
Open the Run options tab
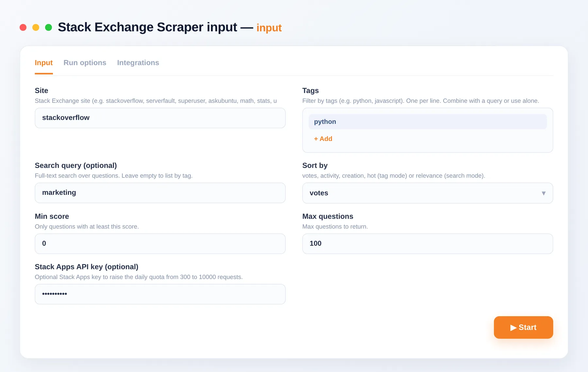(x=85, y=63)
